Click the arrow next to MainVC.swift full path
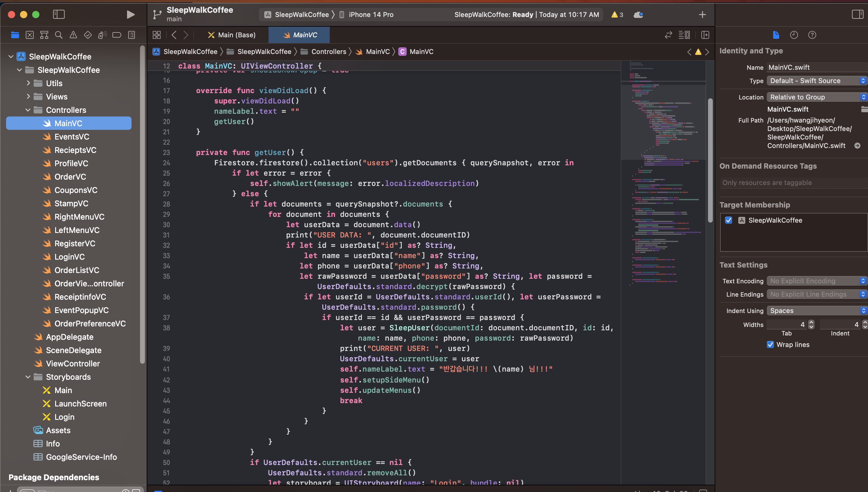Viewport: 868px width, 492px height. point(858,146)
